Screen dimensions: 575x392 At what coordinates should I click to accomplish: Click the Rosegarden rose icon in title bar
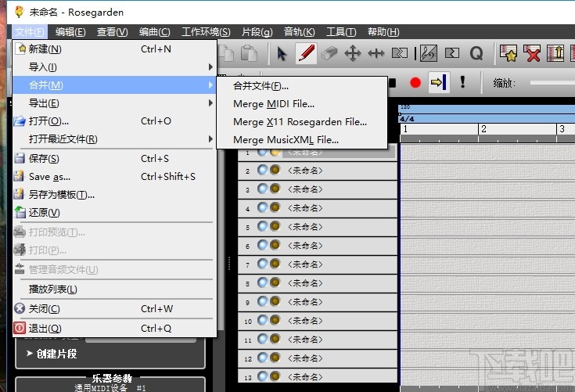(x=19, y=12)
